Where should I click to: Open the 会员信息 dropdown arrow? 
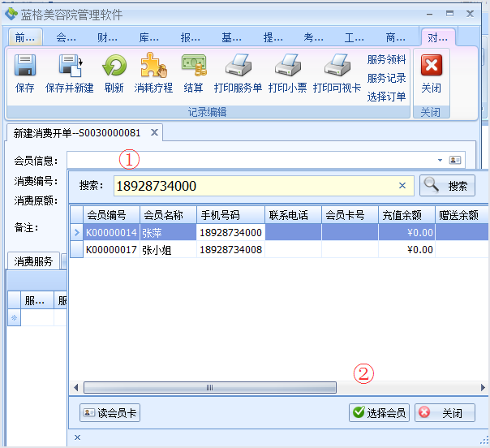(x=440, y=160)
